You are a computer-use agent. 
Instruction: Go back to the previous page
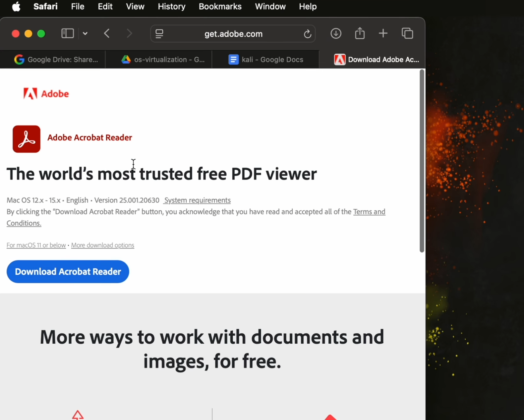107,33
